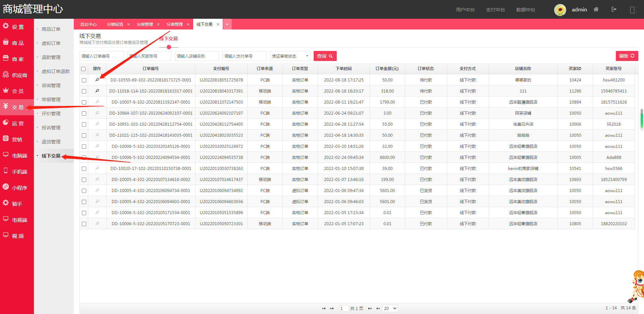
Task: Click the 手机端 phone icon
Action: point(6,171)
